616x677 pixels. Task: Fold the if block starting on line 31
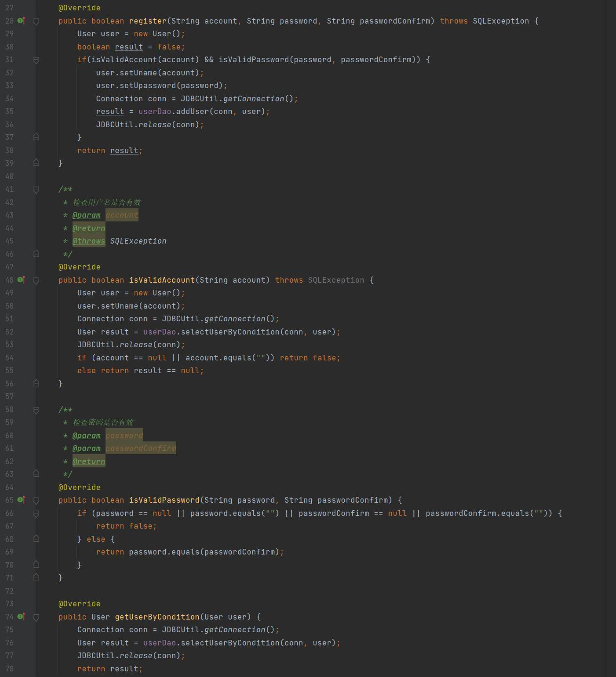(36, 60)
